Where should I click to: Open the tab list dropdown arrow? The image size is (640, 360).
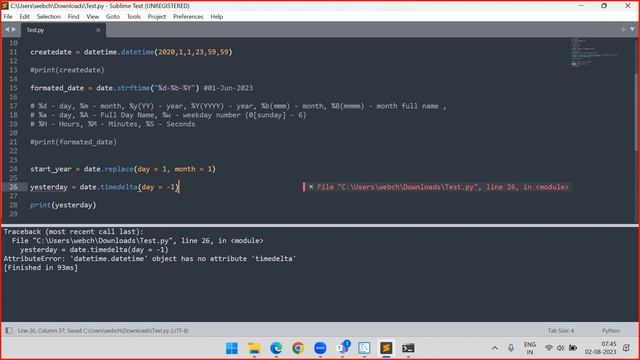pyautogui.click(x=632, y=29)
